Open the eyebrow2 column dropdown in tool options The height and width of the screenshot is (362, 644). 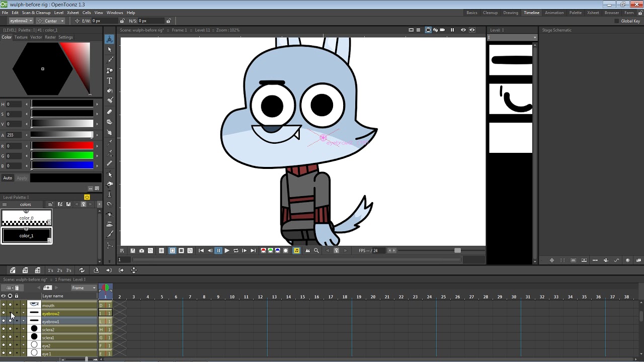pyautogui.click(x=21, y=21)
